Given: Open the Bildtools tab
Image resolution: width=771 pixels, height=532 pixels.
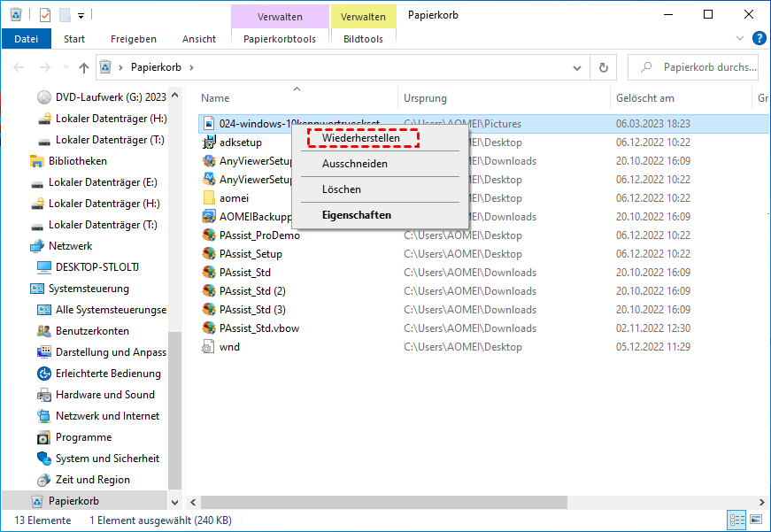Looking at the screenshot, I should [363, 39].
